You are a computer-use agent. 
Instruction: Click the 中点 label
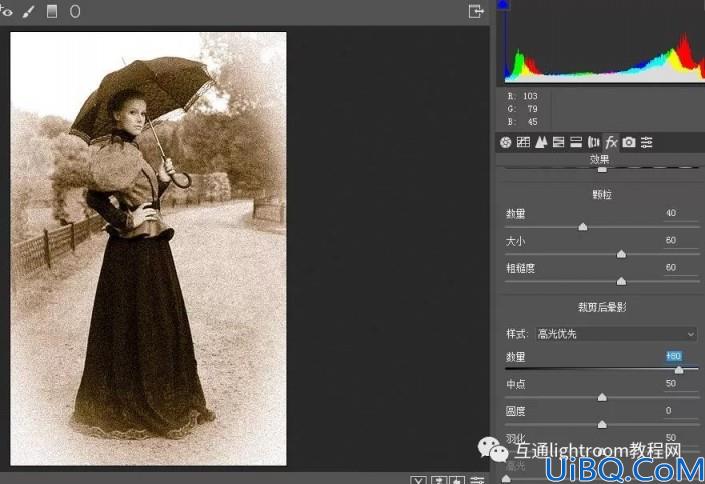pos(516,385)
